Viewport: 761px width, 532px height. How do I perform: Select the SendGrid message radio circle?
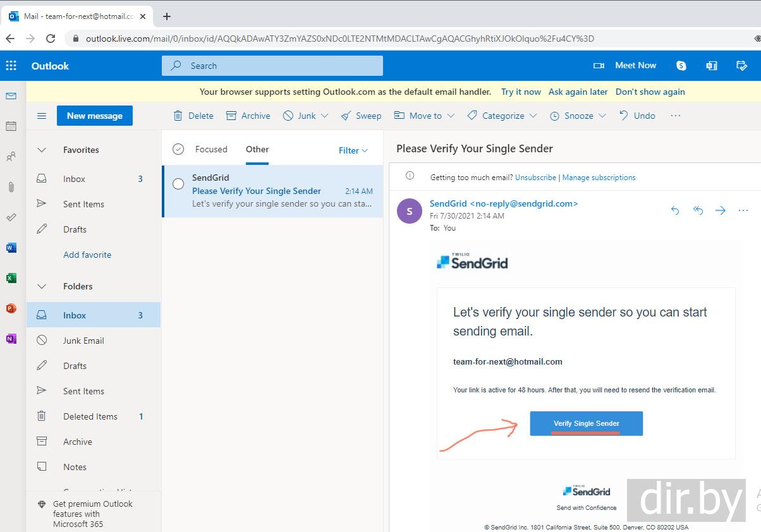pos(178,184)
